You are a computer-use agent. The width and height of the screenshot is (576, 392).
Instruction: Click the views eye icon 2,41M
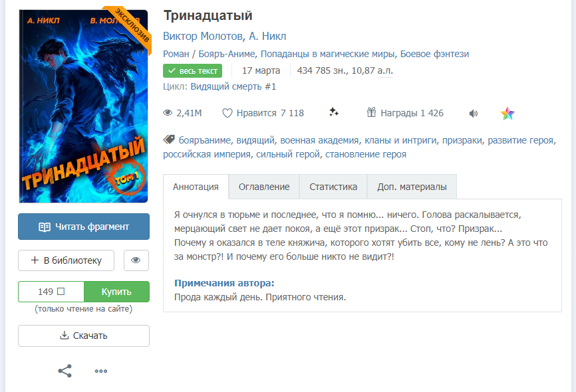pos(168,113)
